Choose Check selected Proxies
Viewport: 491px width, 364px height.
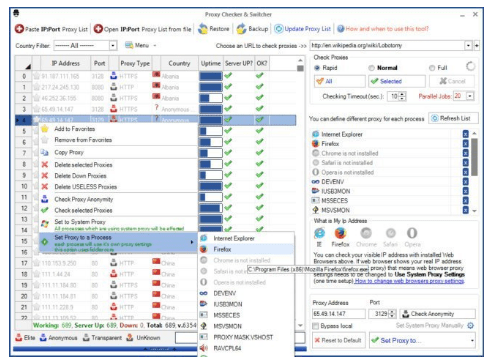(118, 210)
